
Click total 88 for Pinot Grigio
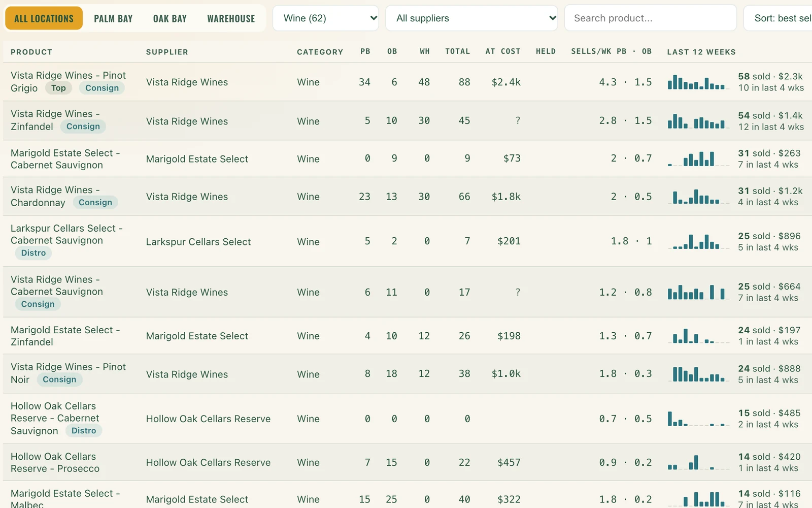[x=464, y=82]
